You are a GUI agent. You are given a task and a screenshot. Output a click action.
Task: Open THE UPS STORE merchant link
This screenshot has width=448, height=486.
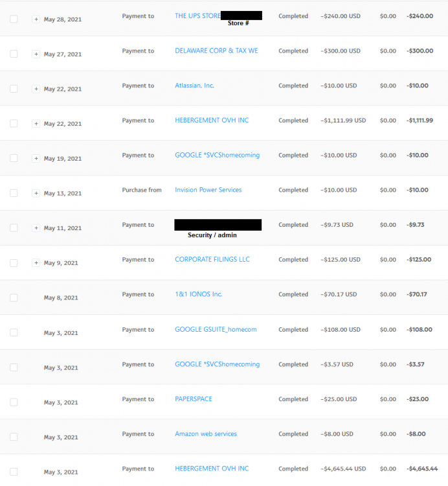(x=197, y=16)
